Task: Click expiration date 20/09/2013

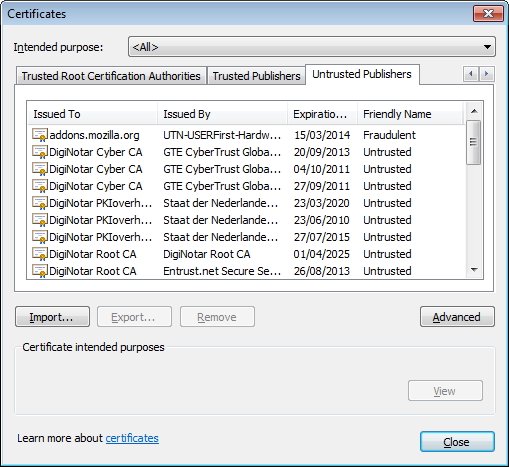Action: pyautogui.click(x=322, y=152)
